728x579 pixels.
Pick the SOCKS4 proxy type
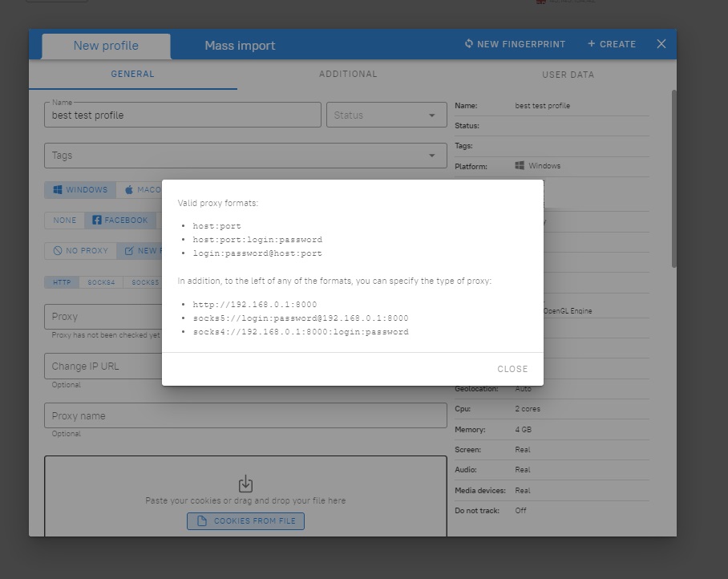[101, 282]
